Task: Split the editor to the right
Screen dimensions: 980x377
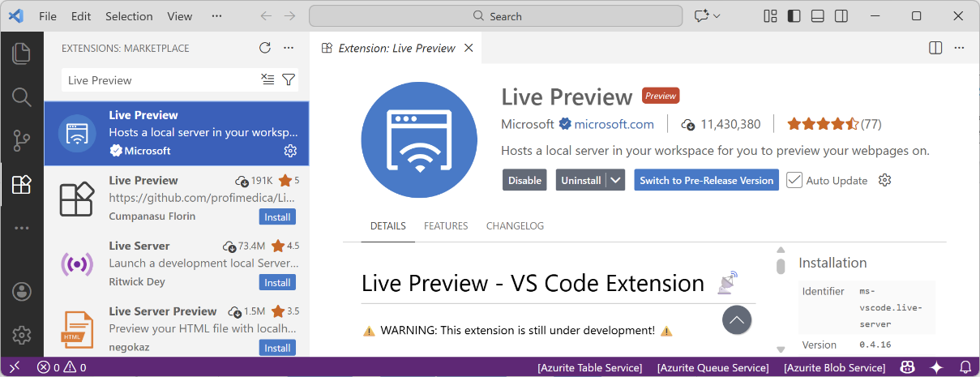Action: point(935,48)
